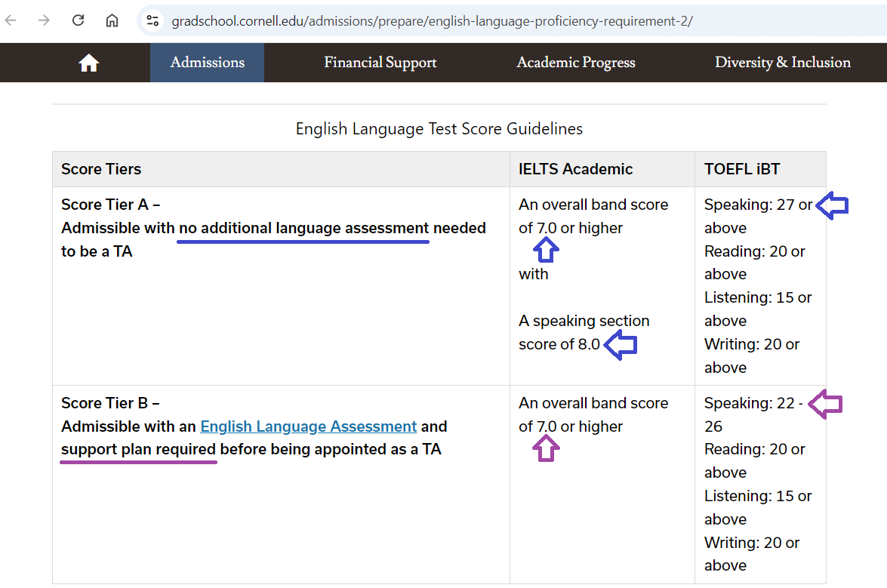
Task: Open the Diversity & Inclusion menu
Action: (x=782, y=62)
